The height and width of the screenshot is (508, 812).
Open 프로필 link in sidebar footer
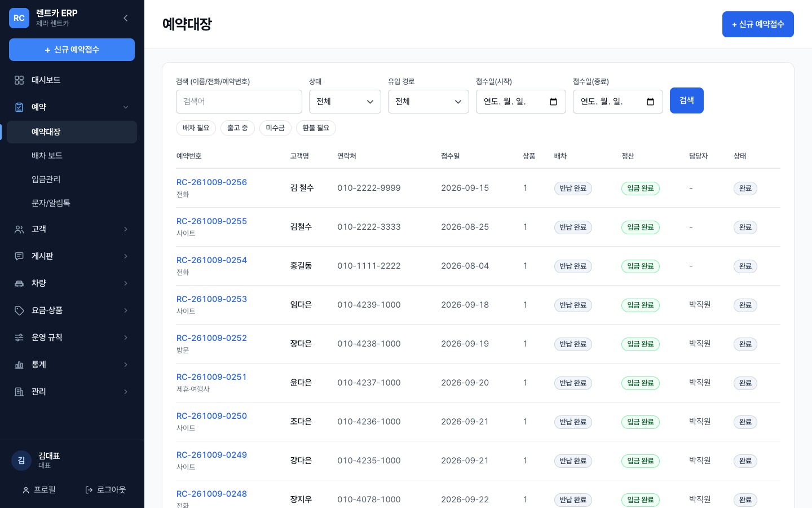tap(39, 490)
